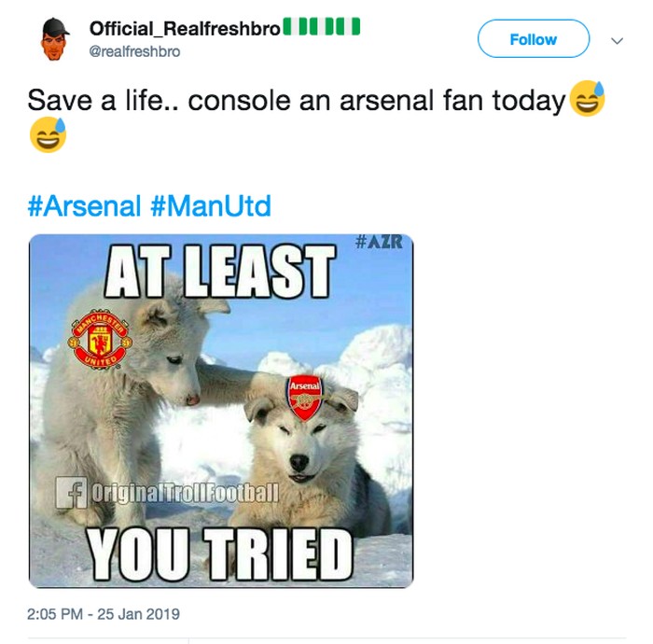Click the Arsenal crest on the dog's head

304,397
